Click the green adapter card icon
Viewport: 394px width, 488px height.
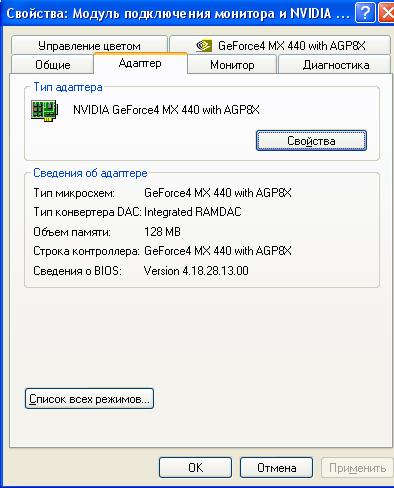[x=44, y=111]
